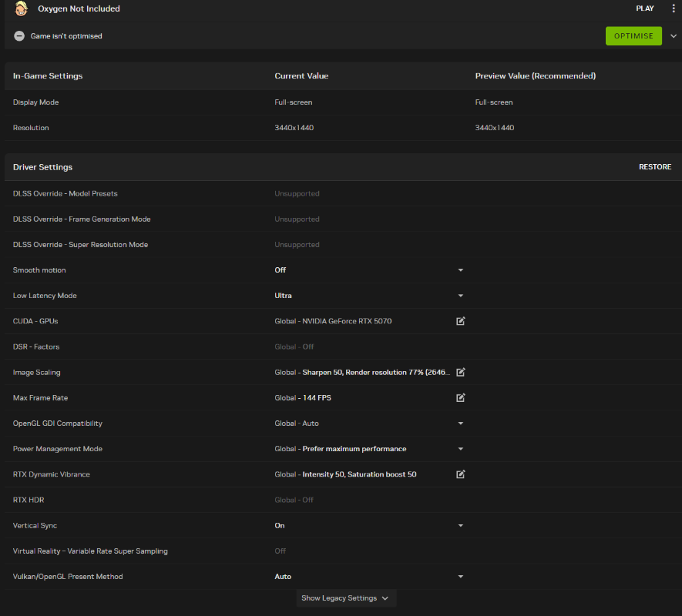This screenshot has height=616, width=682.
Task: Edit the Image Scaling setting
Action: point(461,372)
